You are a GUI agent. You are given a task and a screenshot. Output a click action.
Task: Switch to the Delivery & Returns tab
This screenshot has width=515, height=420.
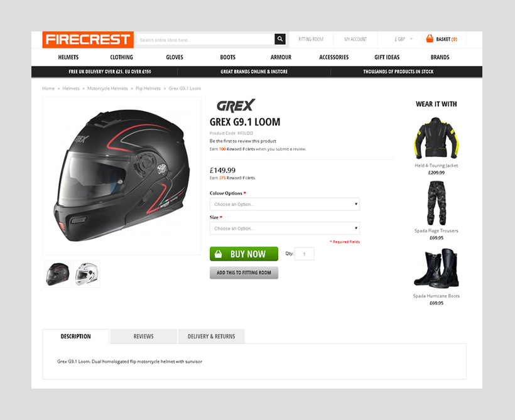(x=211, y=337)
